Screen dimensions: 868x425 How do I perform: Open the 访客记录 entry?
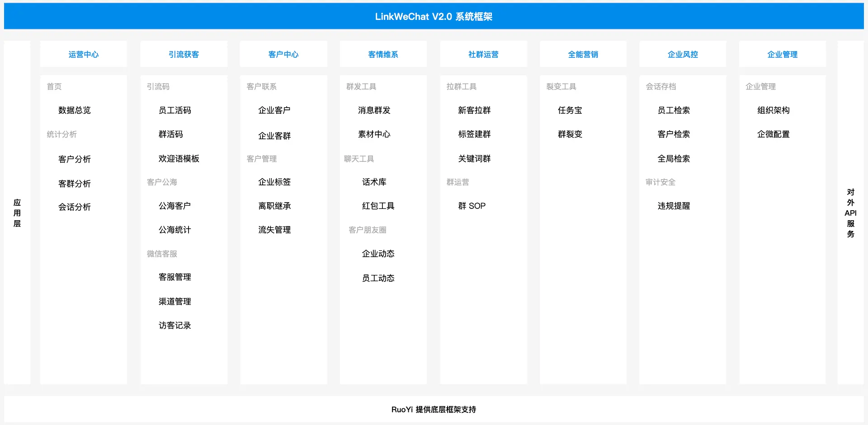pyautogui.click(x=175, y=326)
